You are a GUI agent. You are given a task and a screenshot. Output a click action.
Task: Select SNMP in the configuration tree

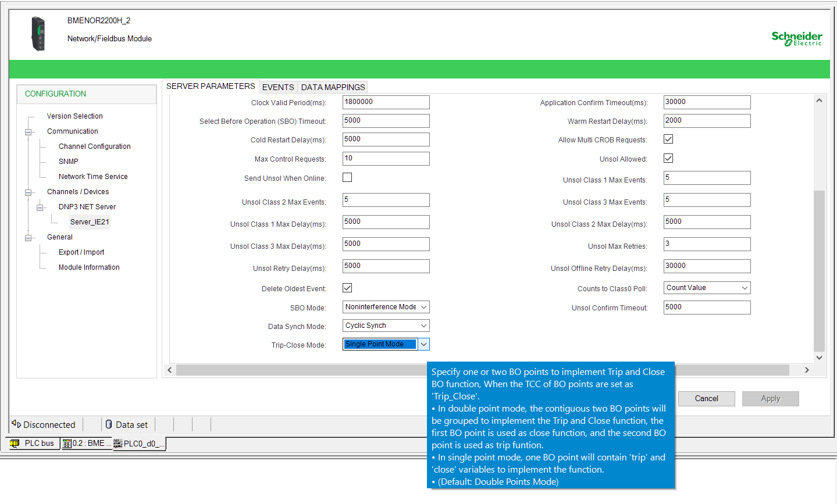click(68, 162)
